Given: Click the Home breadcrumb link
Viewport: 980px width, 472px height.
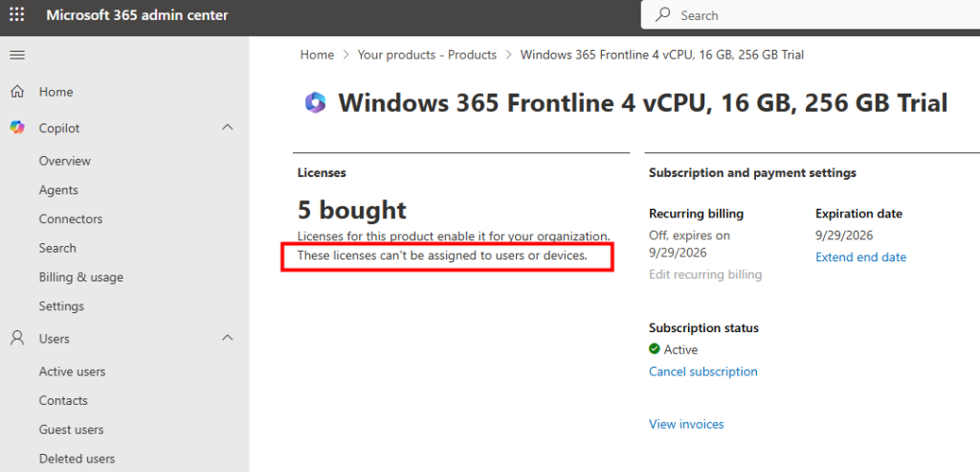Looking at the screenshot, I should pos(317,55).
